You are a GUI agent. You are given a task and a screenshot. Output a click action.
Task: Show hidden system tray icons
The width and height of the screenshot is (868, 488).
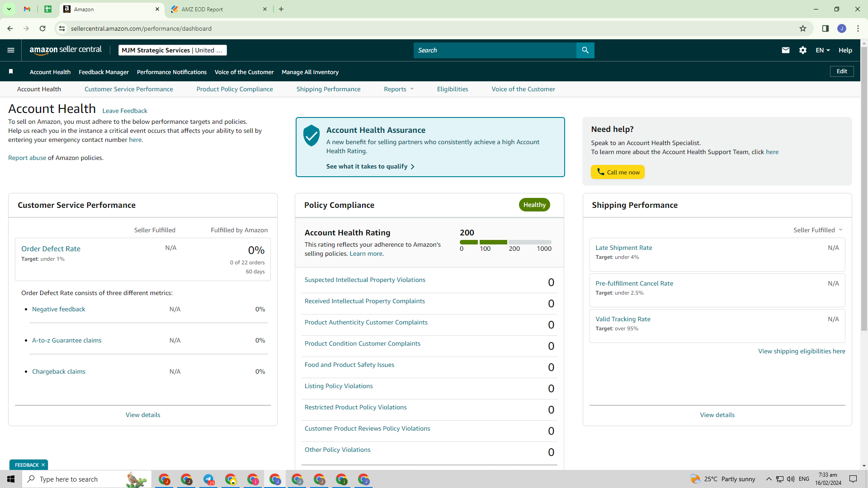click(x=769, y=479)
